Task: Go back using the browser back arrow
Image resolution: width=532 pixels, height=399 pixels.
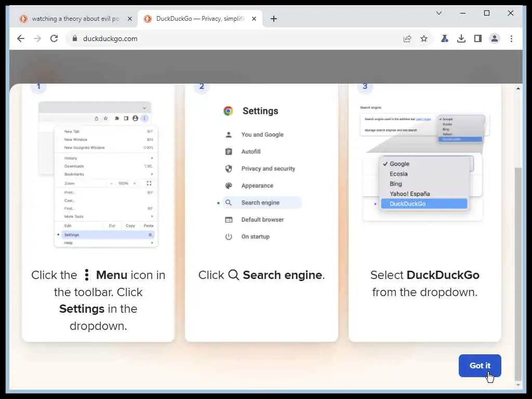Action: pyautogui.click(x=21, y=38)
